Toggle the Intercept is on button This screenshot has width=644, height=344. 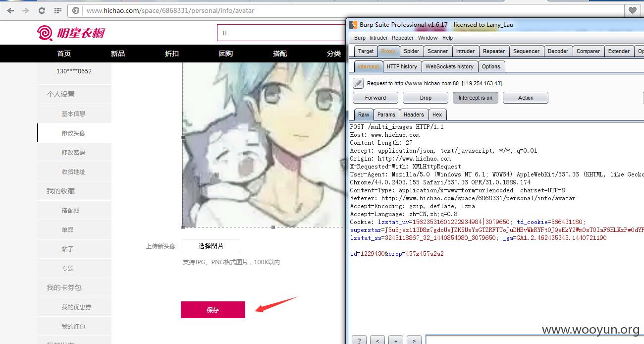476,98
